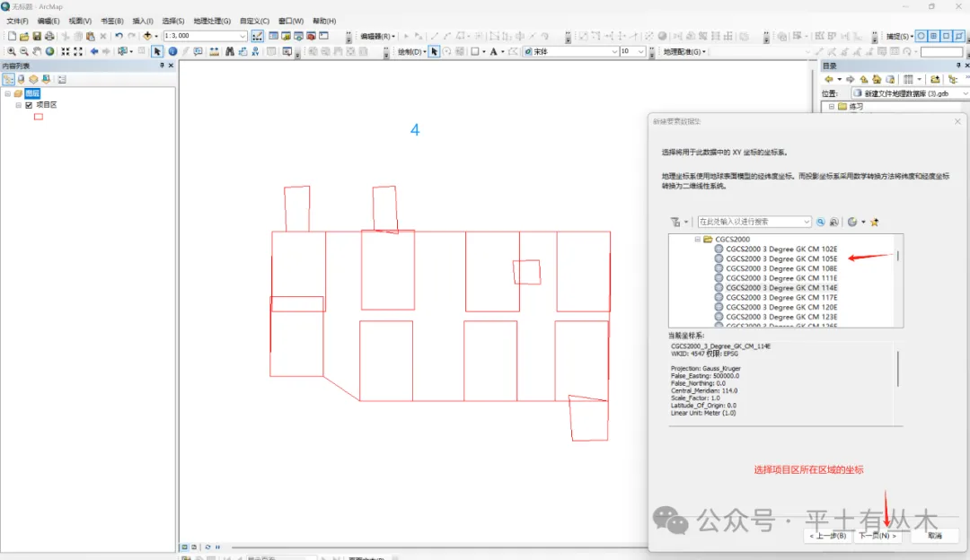Select the 图层 data frame in contents
Image resolution: width=970 pixels, height=560 pixels.
click(x=32, y=93)
